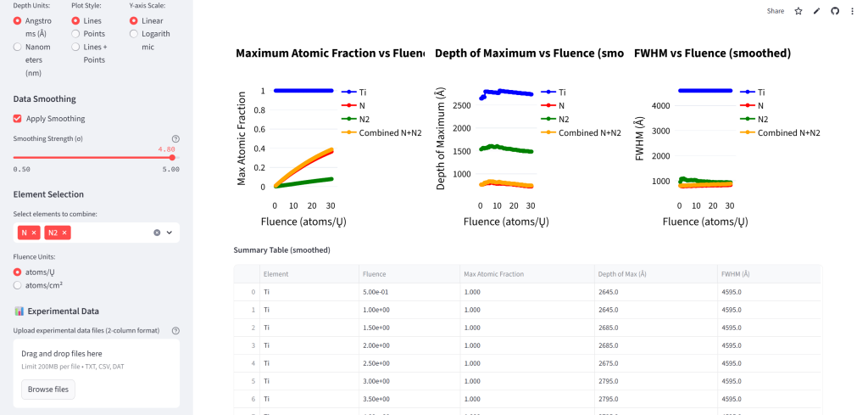The height and width of the screenshot is (415, 868).
Task: Select Nanometers depth unit option
Action: (19, 48)
